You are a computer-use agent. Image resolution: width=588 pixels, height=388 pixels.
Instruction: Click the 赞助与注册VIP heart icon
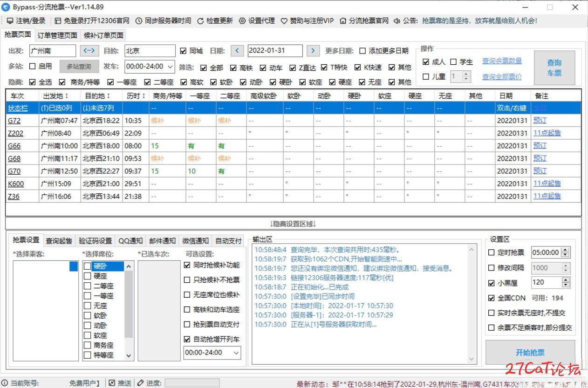pyautogui.click(x=284, y=21)
